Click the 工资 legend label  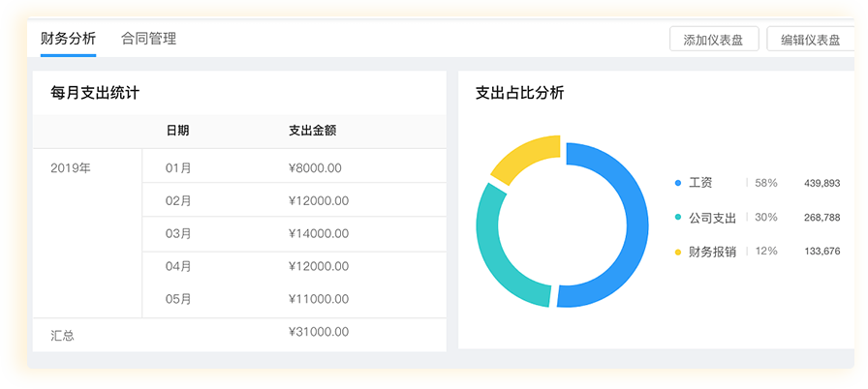pyautogui.click(x=700, y=183)
